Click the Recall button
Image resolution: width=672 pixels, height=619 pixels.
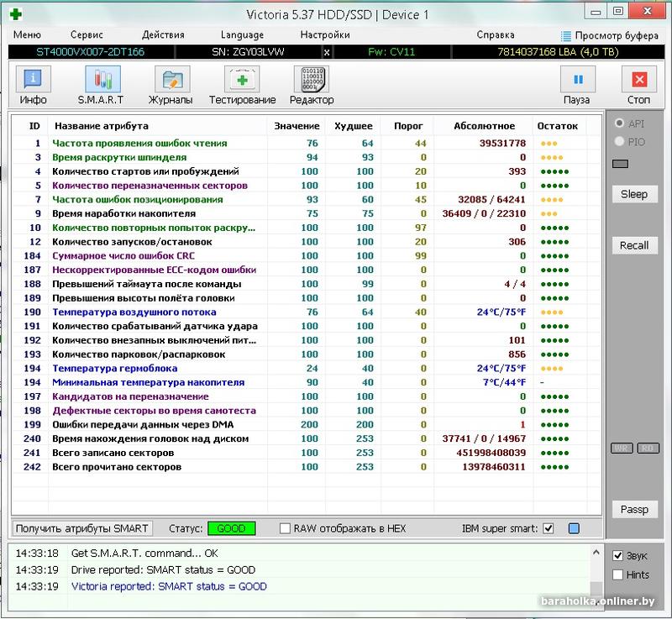tap(634, 245)
